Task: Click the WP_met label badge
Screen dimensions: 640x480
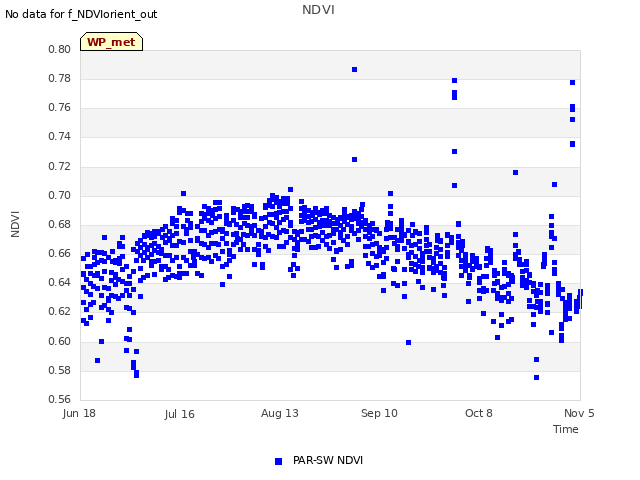Action: click(x=111, y=42)
